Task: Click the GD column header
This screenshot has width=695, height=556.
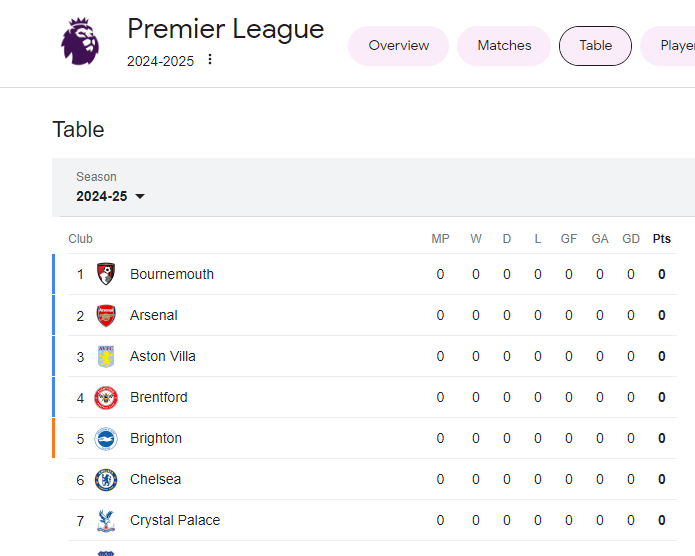Action: click(x=631, y=239)
